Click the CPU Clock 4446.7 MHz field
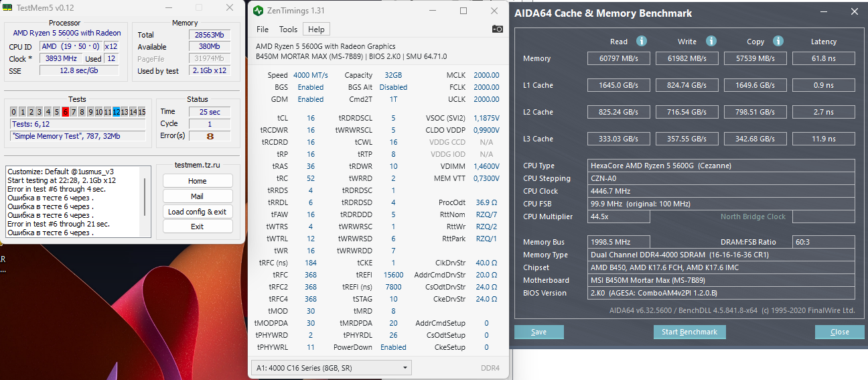 pyautogui.click(x=721, y=191)
